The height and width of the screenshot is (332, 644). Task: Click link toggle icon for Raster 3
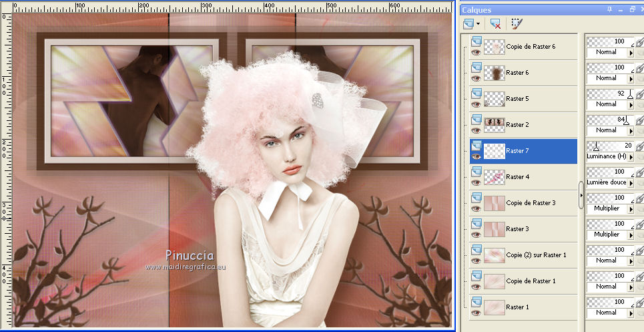(640, 225)
